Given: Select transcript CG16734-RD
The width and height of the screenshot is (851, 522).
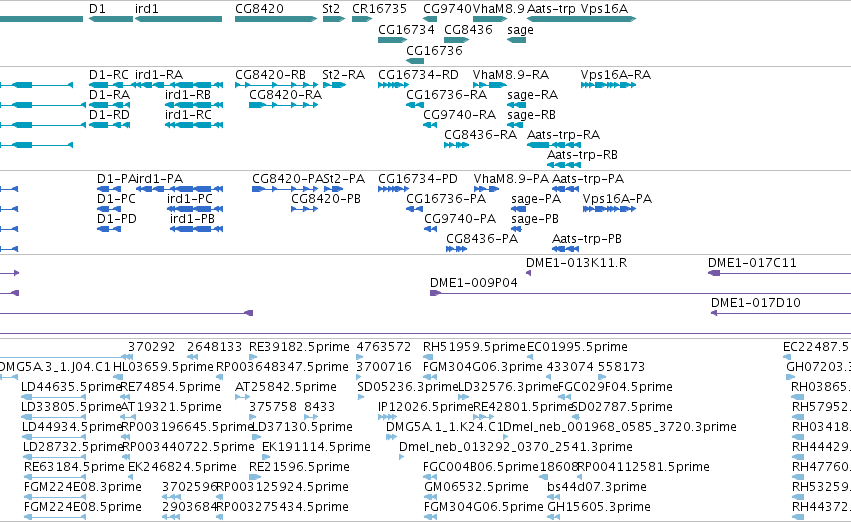Looking at the screenshot, I should click(x=418, y=74).
